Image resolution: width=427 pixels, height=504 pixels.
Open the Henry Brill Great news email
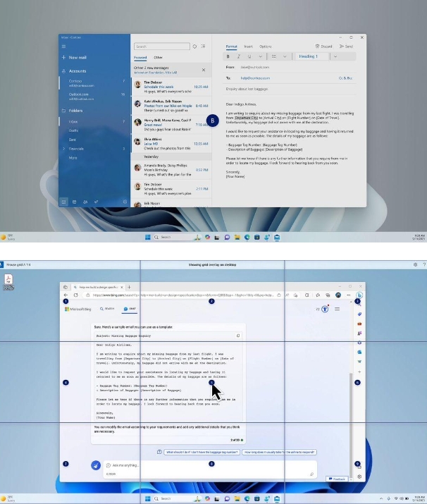click(166, 125)
